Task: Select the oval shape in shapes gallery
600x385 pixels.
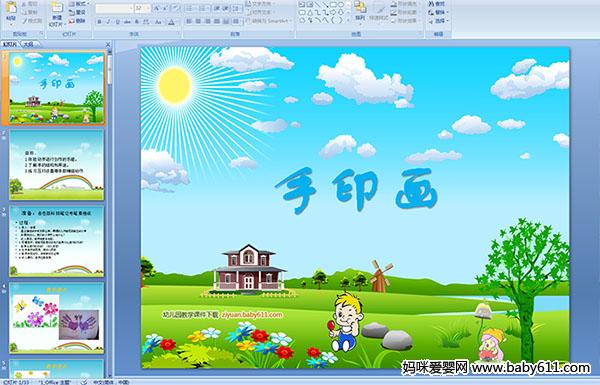Action: click(341, 5)
